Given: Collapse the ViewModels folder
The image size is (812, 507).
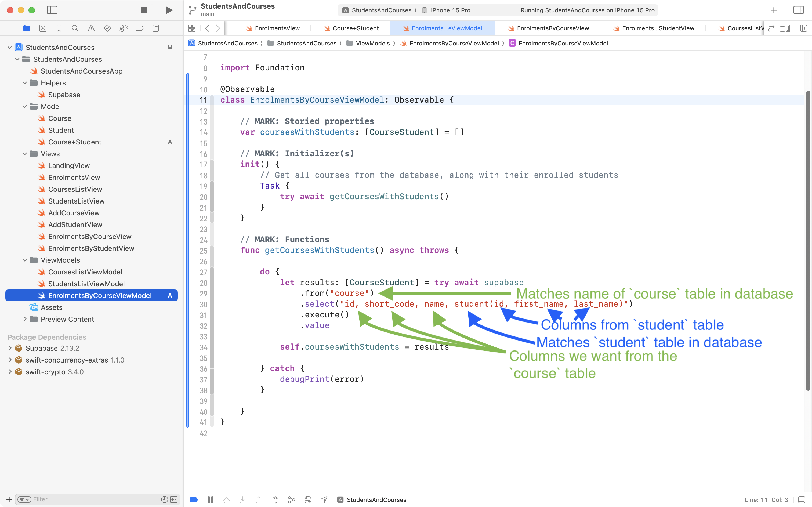Looking at the screenshot, I should coord(25,260).
